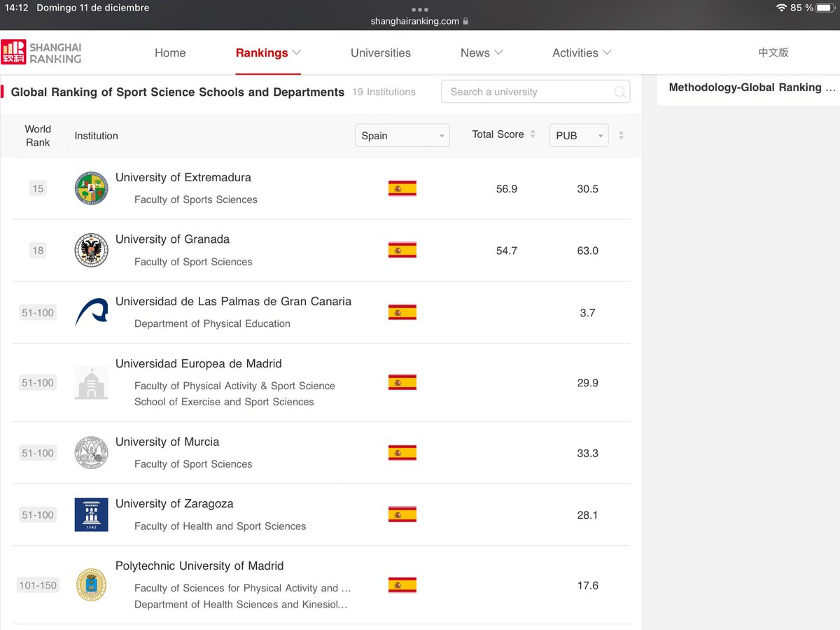Open Methodology-Global Ranking link
The image size is (840, 630).
click(752, 87)
